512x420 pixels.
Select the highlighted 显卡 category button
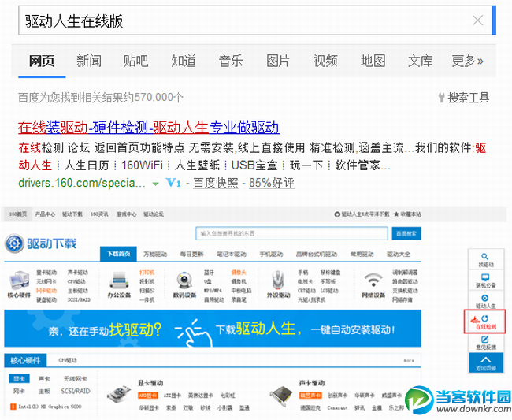[x=19, y=378]
